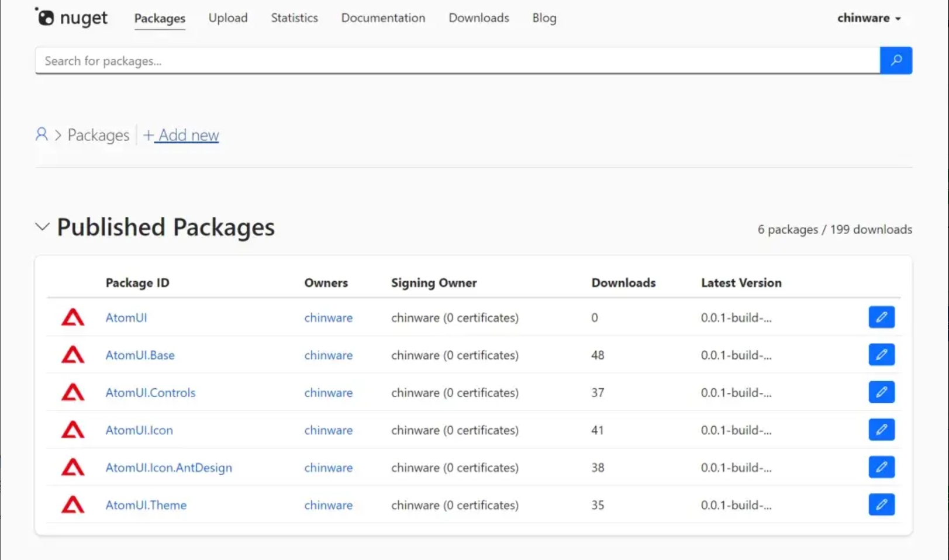Click the NuGet logo
Viewport: 949px width, 560px height.
(71, 18)
